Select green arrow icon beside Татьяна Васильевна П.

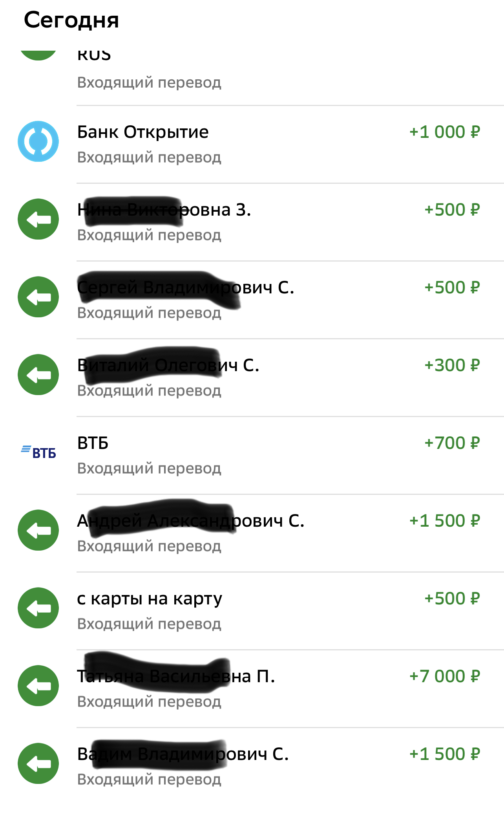pos(38,686)
